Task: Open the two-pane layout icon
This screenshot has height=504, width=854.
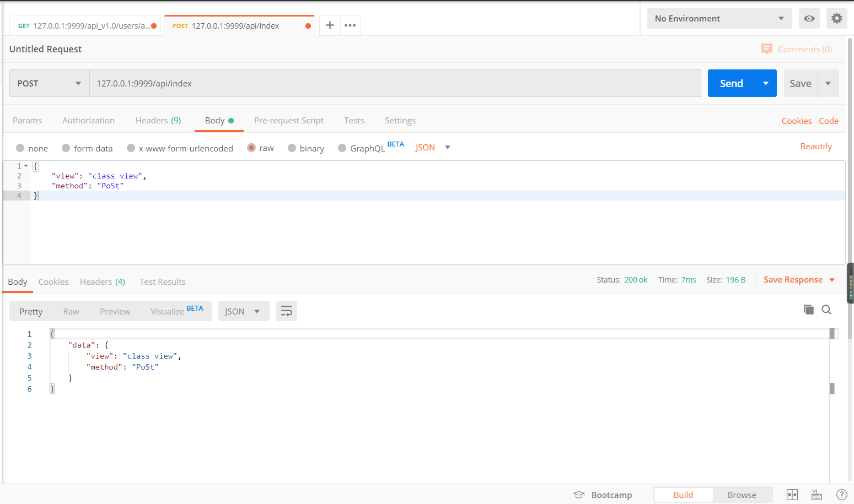Action: (x=792, y=495)
